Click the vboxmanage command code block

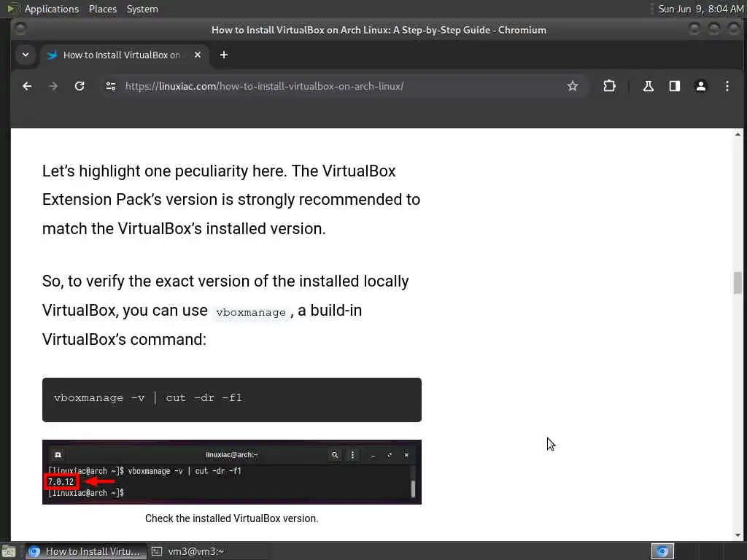tap(231, 400)
